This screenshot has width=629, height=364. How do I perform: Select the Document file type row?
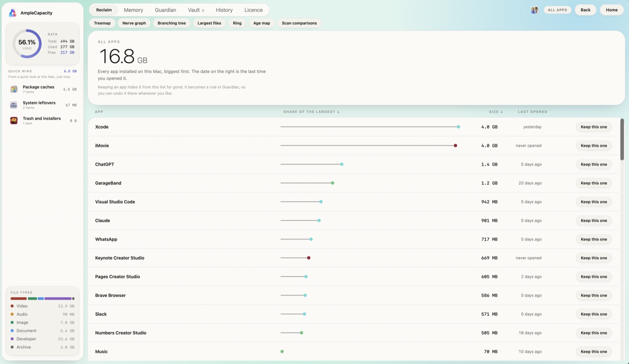pyautogui.click(x=42, y=331)
